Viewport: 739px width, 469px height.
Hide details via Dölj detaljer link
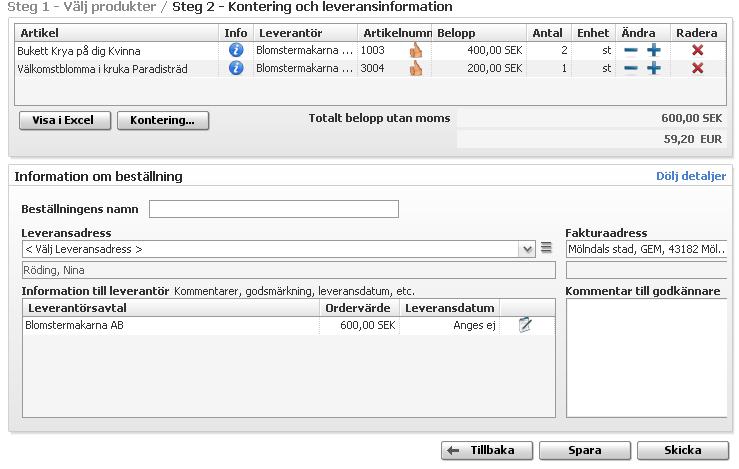(x=691, y=176)
